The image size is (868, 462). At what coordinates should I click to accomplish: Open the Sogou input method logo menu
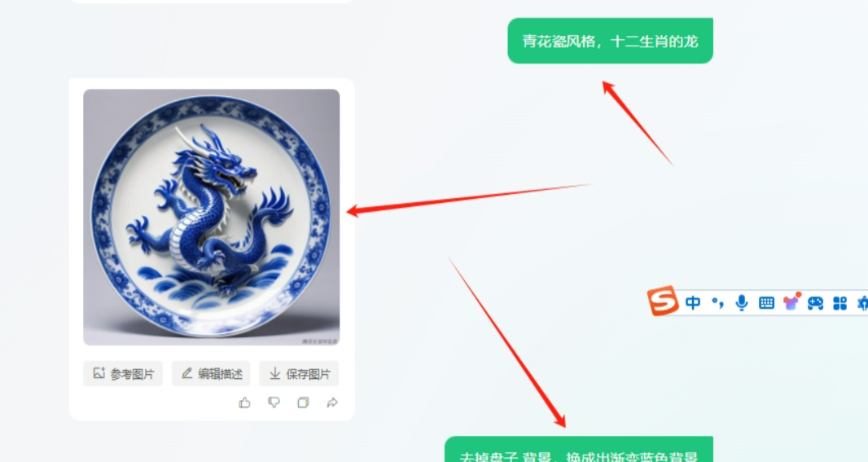[x=663, y=301]
